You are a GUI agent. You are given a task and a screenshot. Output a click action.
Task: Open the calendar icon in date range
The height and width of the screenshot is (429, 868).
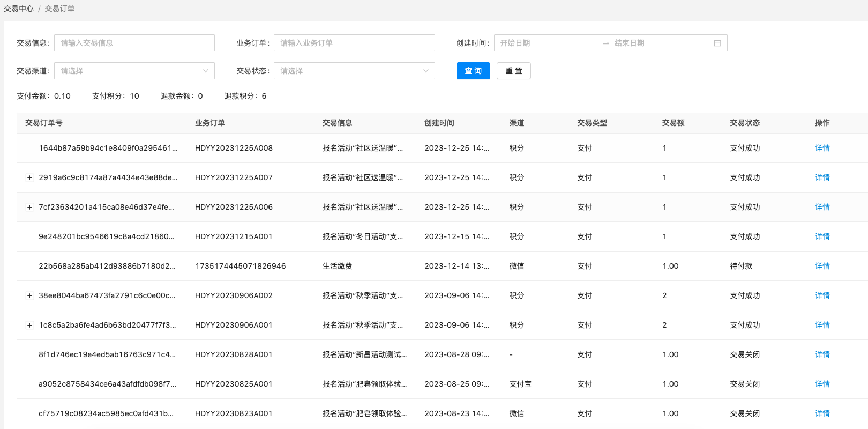717,43
